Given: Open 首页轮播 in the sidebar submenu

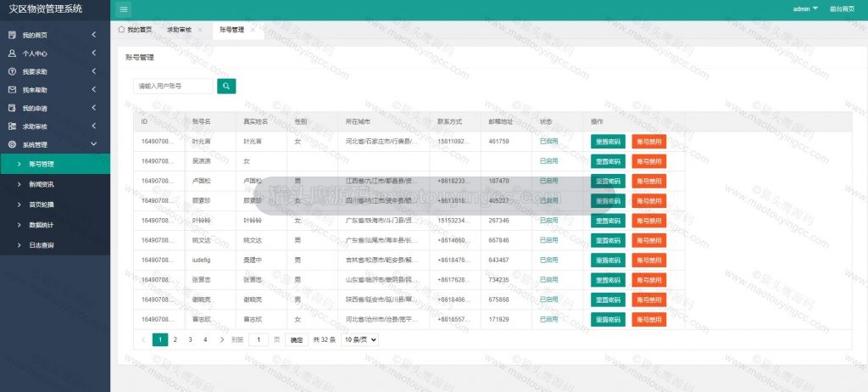Looking at the screenshot, I should pos(55,204).
